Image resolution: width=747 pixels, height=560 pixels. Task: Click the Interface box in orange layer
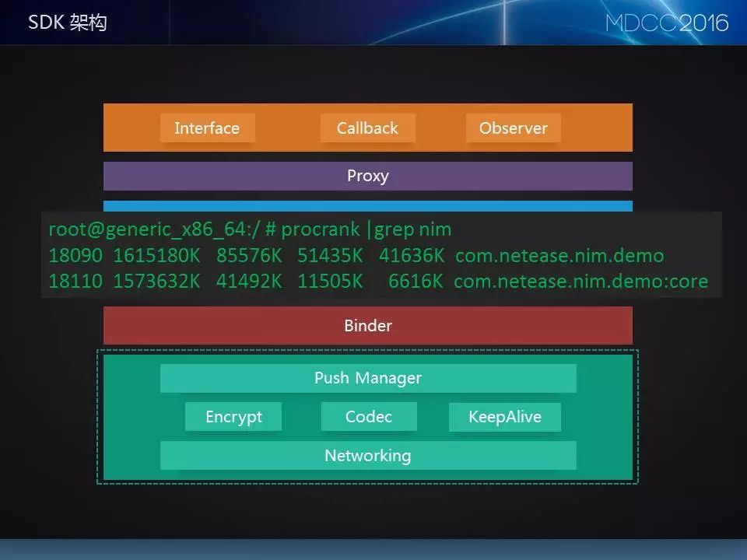coord(207,128)
